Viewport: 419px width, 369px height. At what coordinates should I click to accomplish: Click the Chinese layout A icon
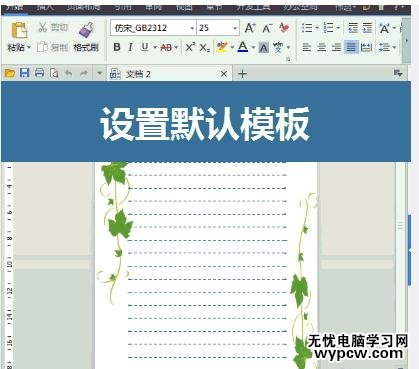point(384,28)
